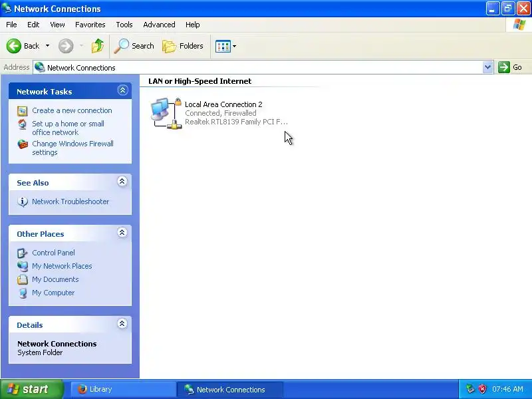Click Change Windows Firewall settings link
This screenshot has height=399, width=532.
[73, 148]
